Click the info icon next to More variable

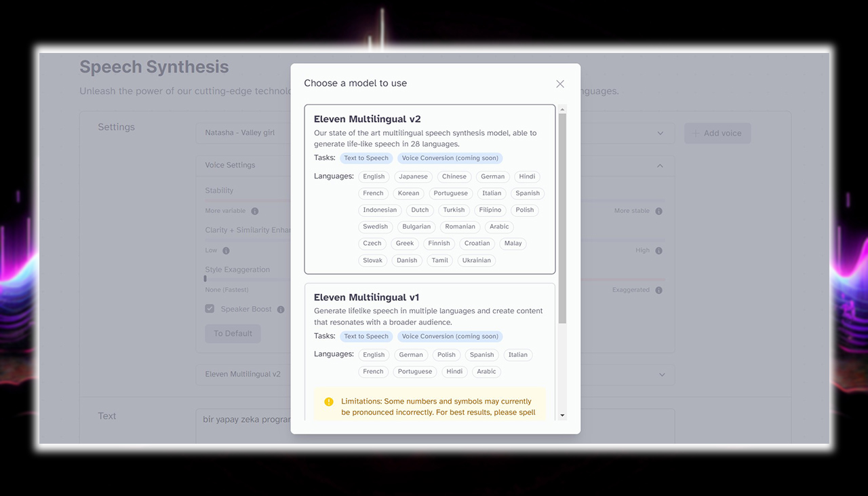click(255, 211)
